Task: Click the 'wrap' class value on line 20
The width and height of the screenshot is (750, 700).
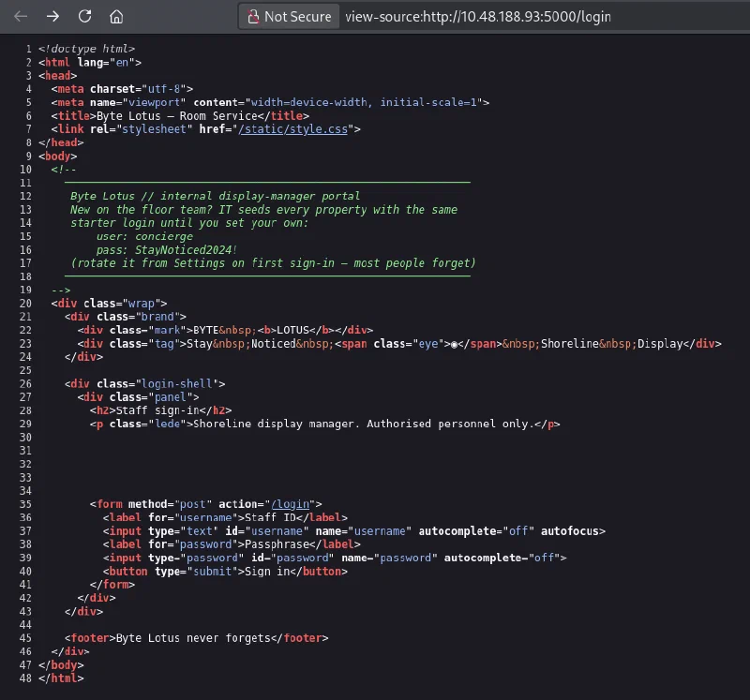Action: 142,304
